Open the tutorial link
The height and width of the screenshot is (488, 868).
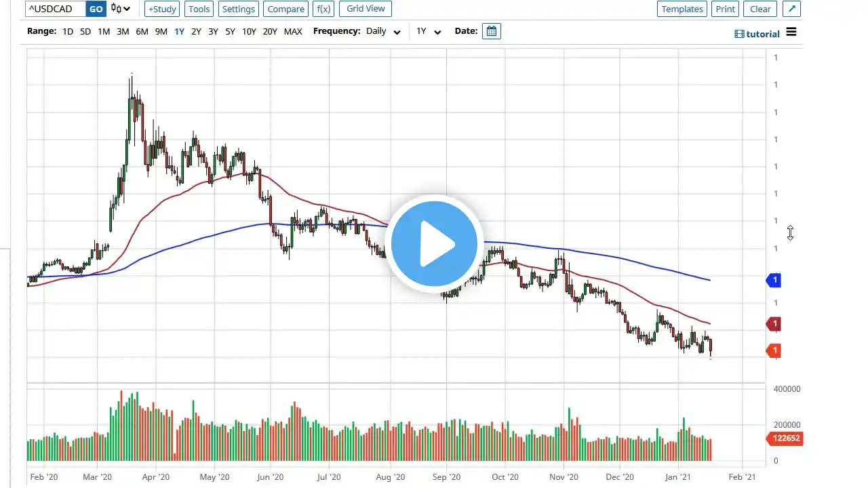pyautogui.click(x=757, y=34)
